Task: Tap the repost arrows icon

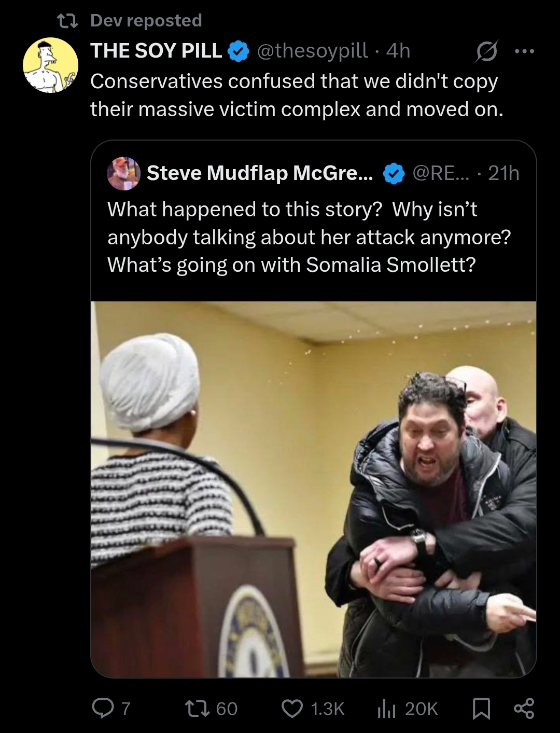Action: pos(197,708)
